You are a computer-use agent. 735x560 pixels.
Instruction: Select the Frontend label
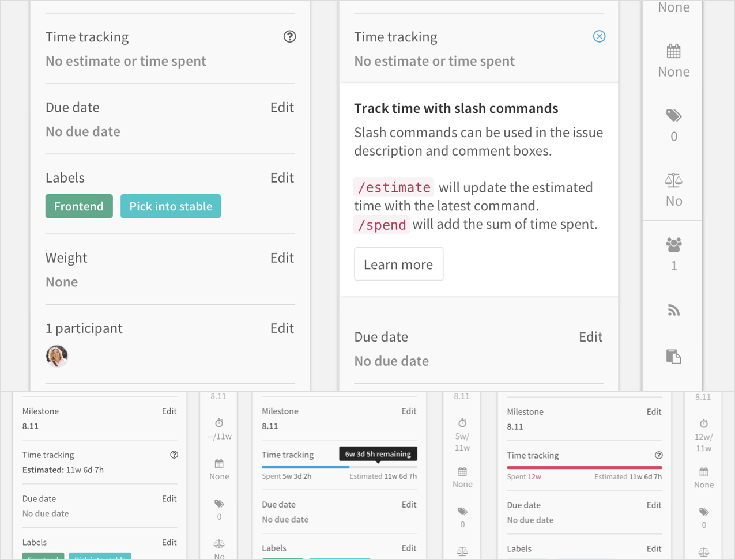[x=78, y=206]
